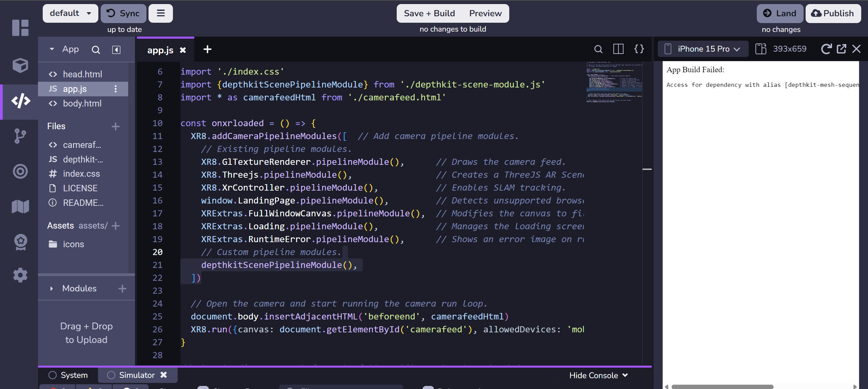Screen dimensions: 868x389
Task: Open simulator in new window icon
Action: tap(841, 49)
